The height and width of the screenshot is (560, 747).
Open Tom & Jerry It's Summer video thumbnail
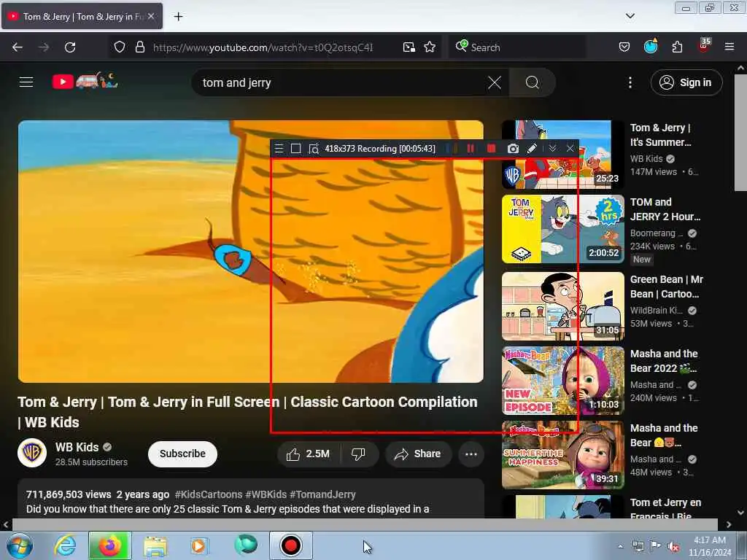click(562, 155)
